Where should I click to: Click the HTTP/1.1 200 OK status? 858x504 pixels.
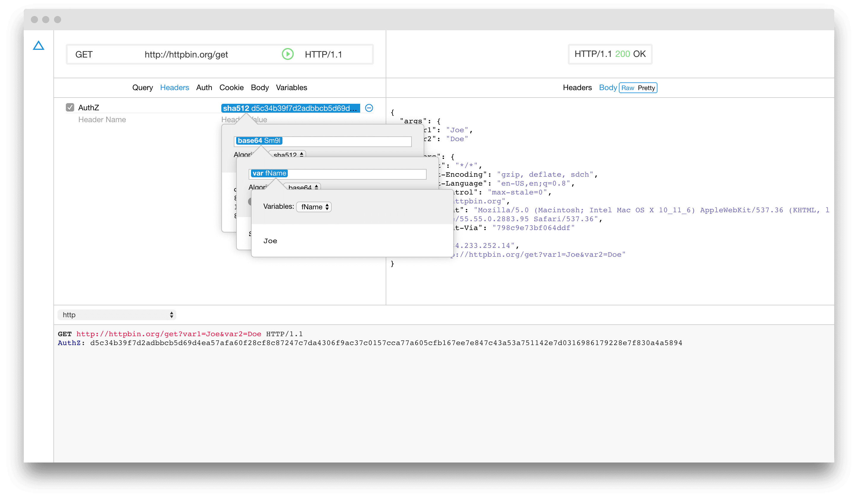pyautogui.click(x=610, y=54)
